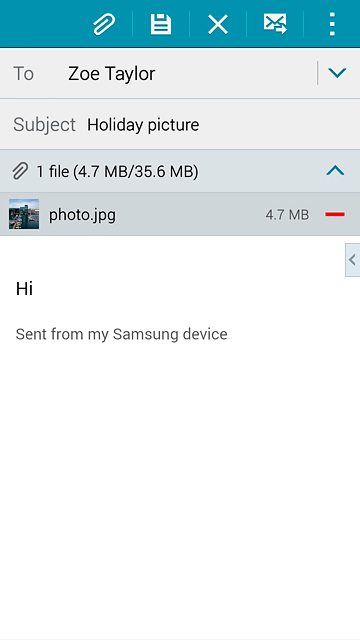Viewport: 360px width, 640px height.
Task: Collapse the attachment list with up chevron
Action: pyautogui.click(x=336, y=171)
